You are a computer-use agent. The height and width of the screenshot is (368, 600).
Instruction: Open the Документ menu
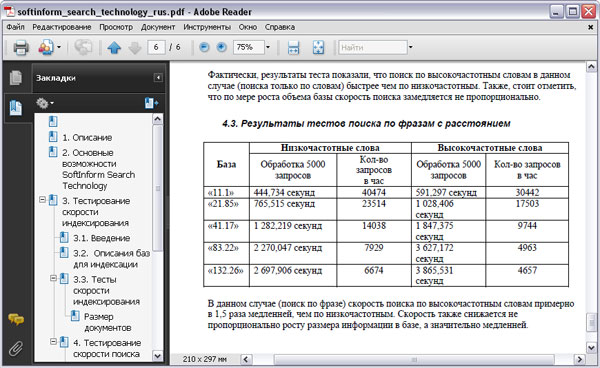158,27
